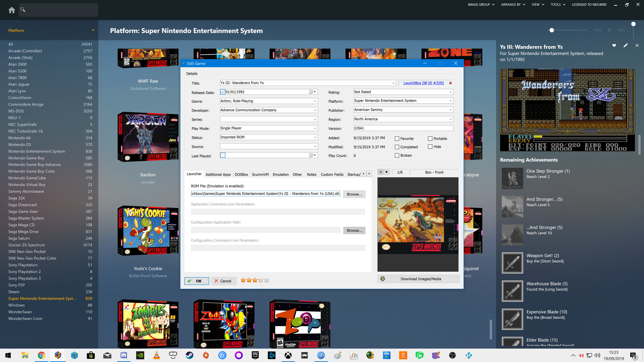This screenshot has height=362, width=644.
Task: Check the Favorite checkbox
Action: 397,139
